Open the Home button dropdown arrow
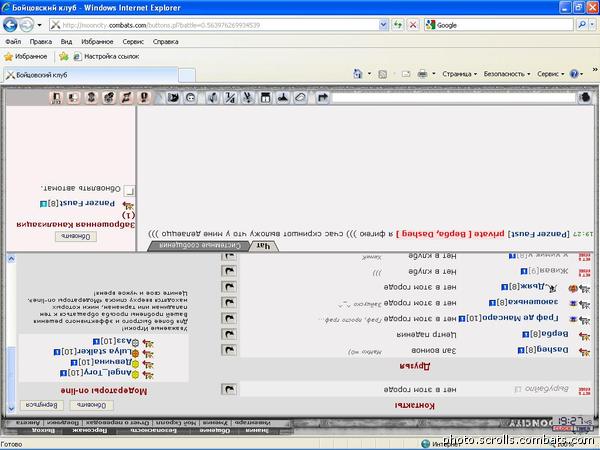This screenshot has width=600, height=450. pos(369,74)
